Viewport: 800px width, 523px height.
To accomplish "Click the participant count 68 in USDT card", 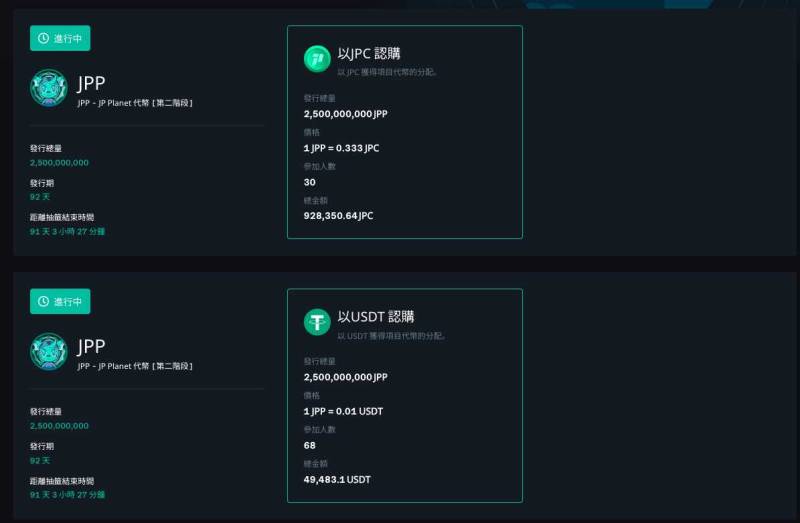I will 310,445.
